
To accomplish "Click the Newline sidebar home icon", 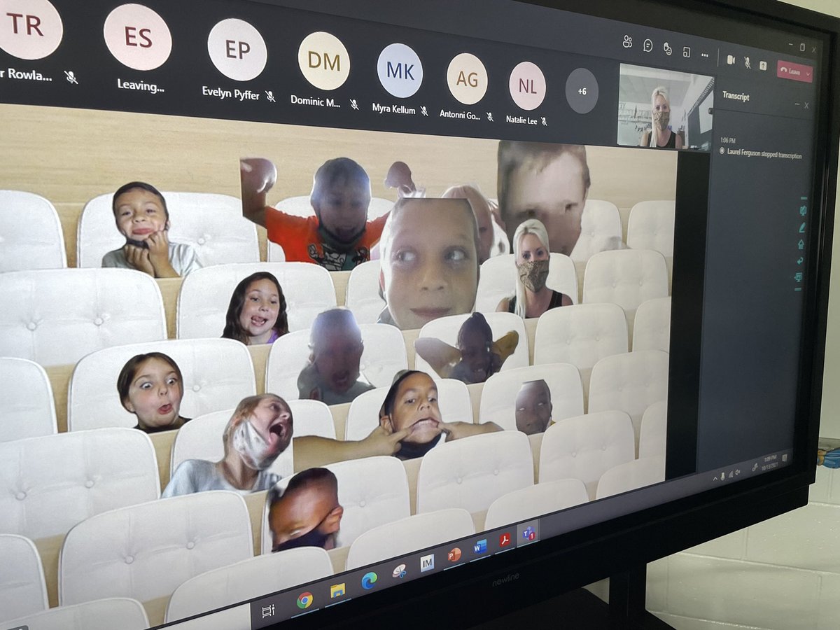I will pyautogui.click(x=801, y=244).
